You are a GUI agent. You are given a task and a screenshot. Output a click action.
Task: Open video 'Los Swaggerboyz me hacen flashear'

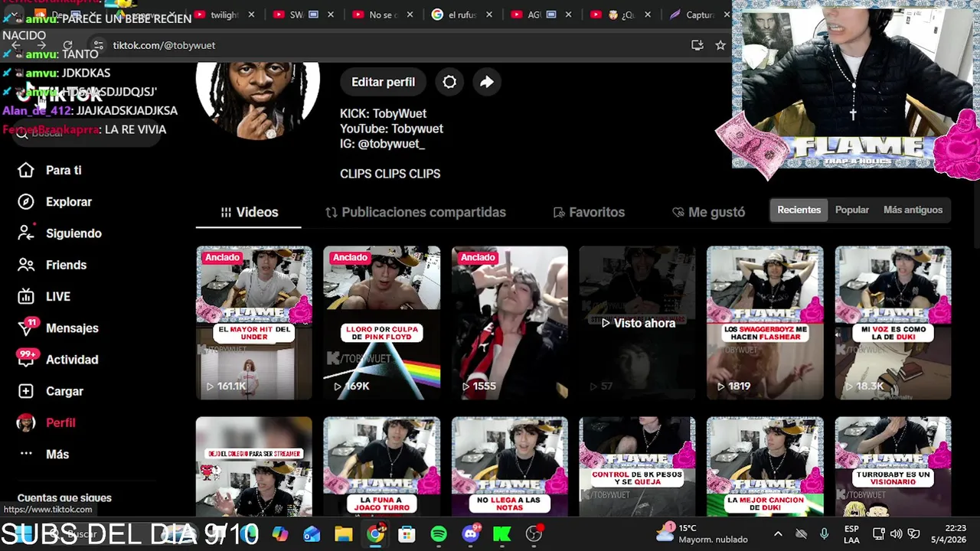point(765,323)
